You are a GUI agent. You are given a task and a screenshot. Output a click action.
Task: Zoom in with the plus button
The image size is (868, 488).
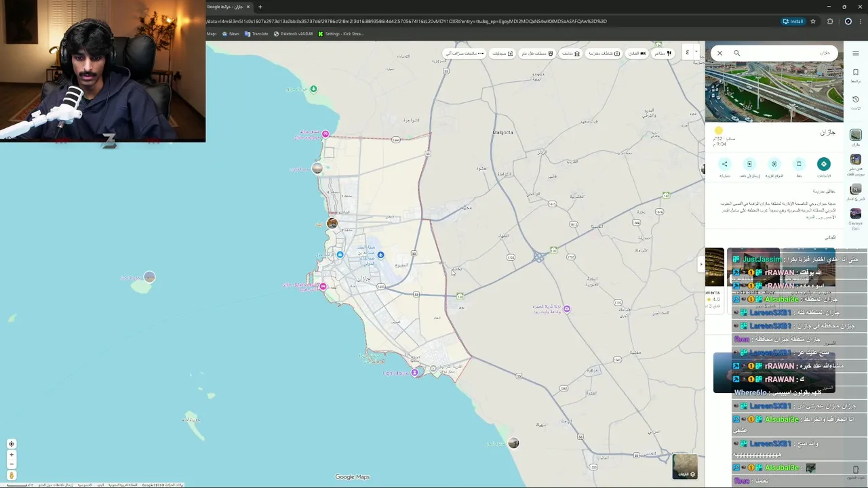(12, 455)
